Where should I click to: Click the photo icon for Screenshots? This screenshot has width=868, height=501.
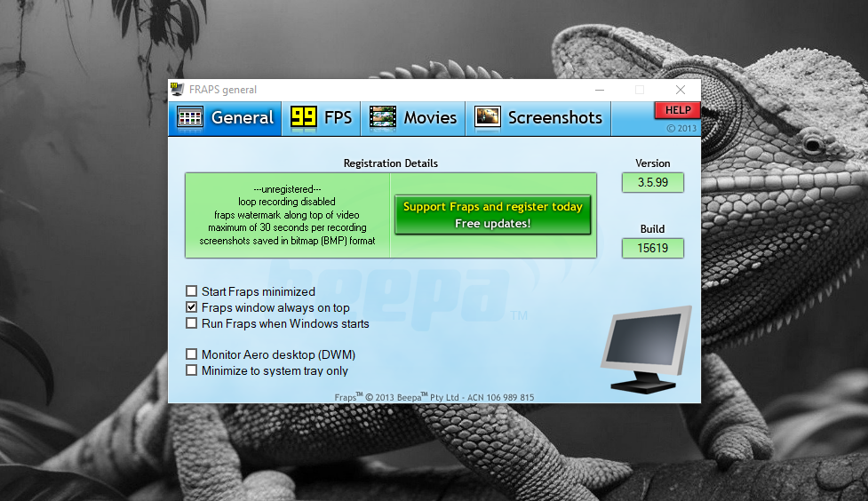tap(487, 117)
